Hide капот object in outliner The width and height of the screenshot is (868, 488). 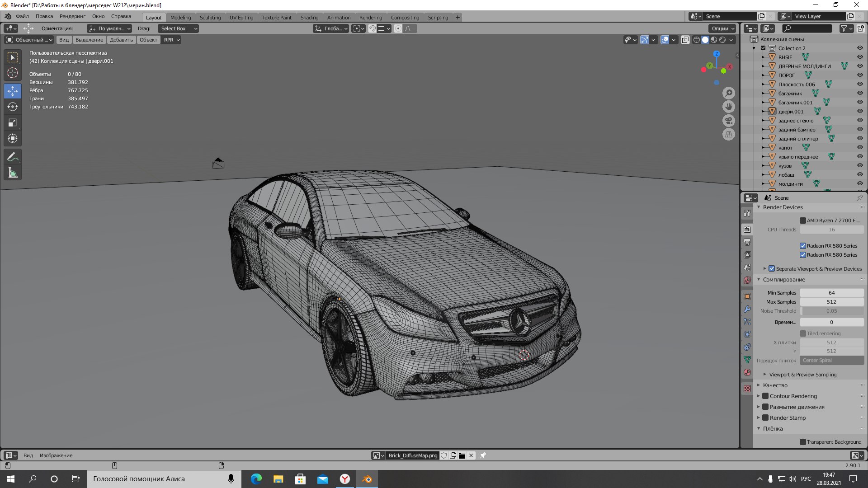point(860,147)
